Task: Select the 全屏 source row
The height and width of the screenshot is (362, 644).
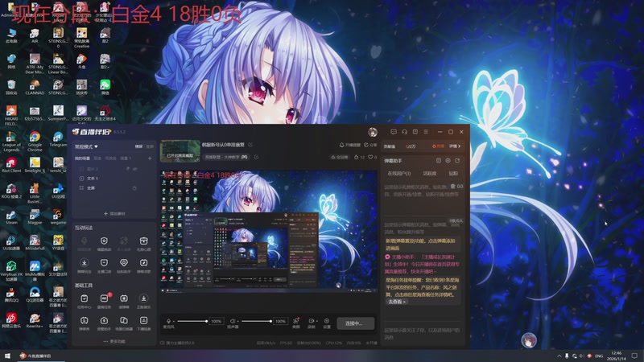Action: 113,188
